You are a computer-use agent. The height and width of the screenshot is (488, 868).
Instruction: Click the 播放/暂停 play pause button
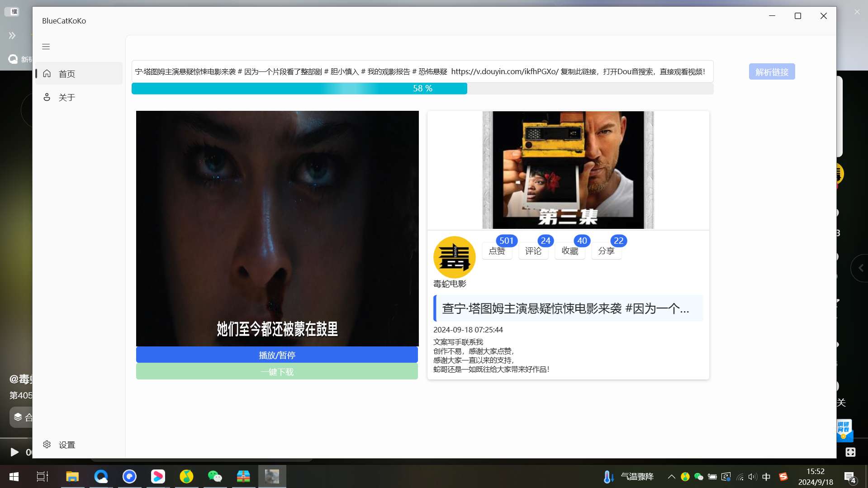277,355
